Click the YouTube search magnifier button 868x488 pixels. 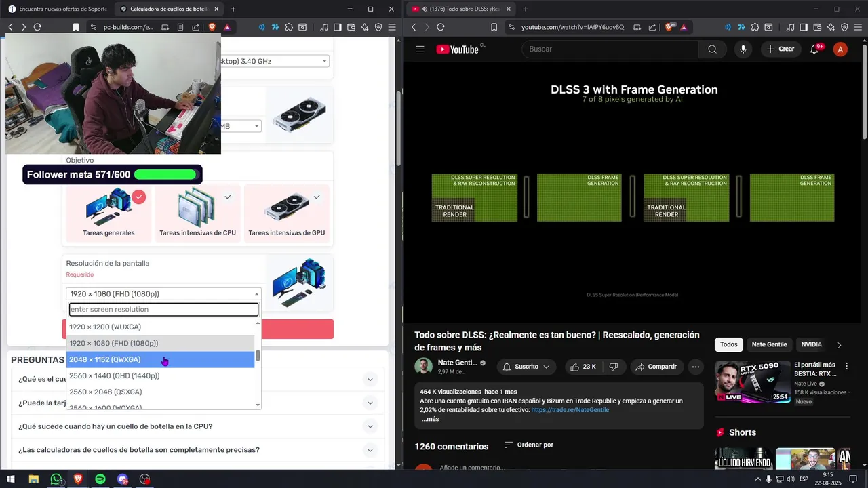click(x=712, y=49)
